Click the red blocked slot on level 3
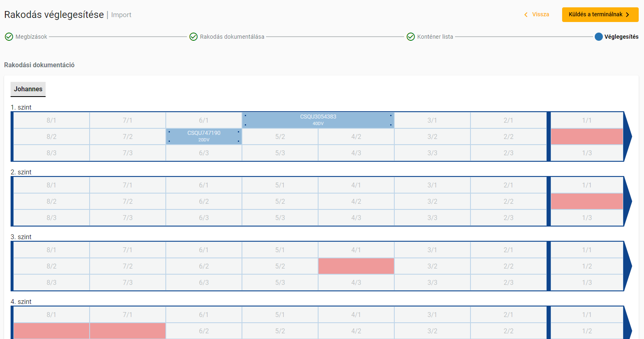This screenshot has width=644, height=339. 356,266
